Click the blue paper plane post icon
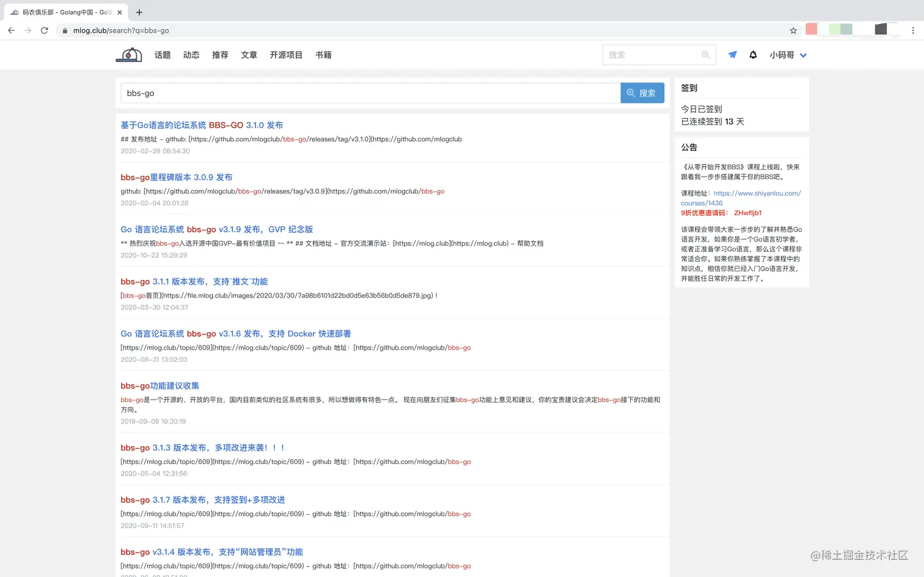This screenshot has height=577, width=924. coord(732,54)
